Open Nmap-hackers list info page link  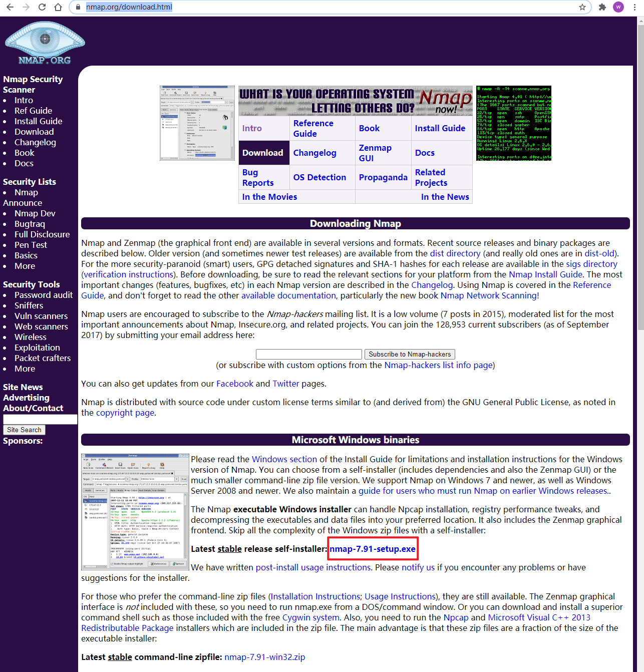click(x=439, y=365)
